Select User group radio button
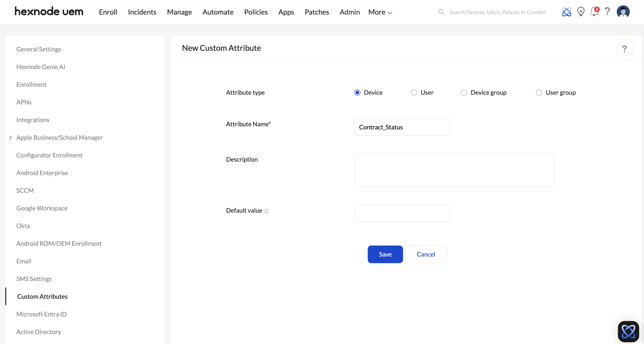This screenshot has height=344, width=644. [x=539, y=93]
